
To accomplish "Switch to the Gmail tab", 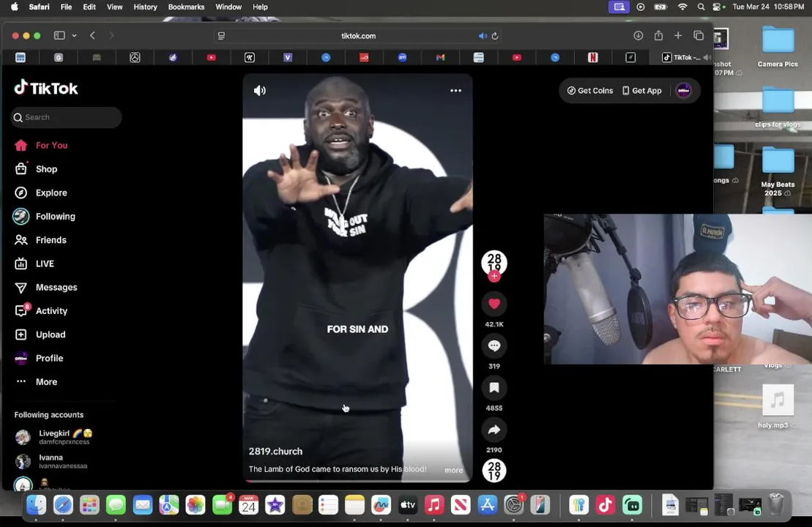I will click(x=440, y=58).
